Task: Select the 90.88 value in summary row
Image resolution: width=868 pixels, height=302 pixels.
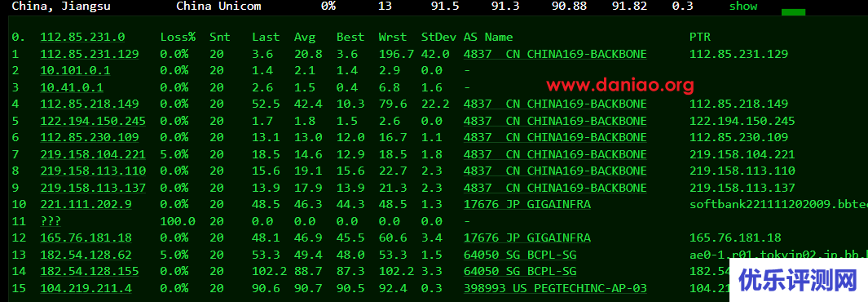Action: coord(570,7)
